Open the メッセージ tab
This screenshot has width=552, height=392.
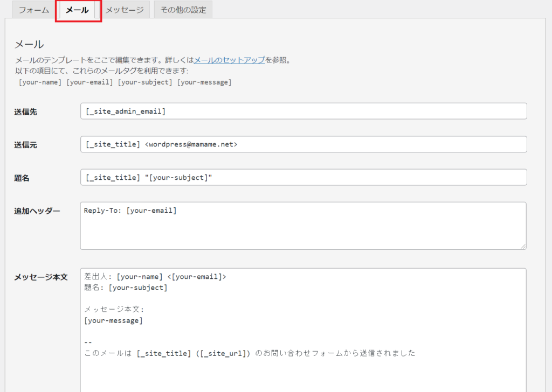pos(125,10)
